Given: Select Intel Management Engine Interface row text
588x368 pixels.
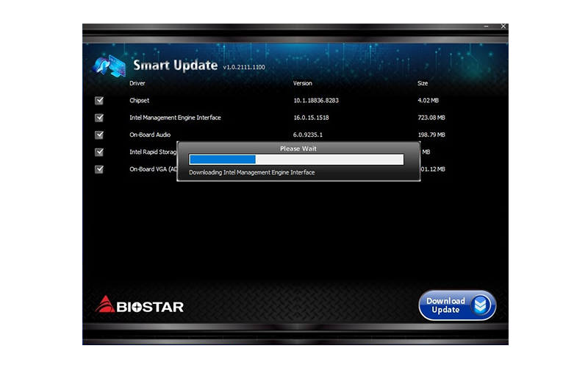Looking at the screenshot, I should (x=175, y=118).
